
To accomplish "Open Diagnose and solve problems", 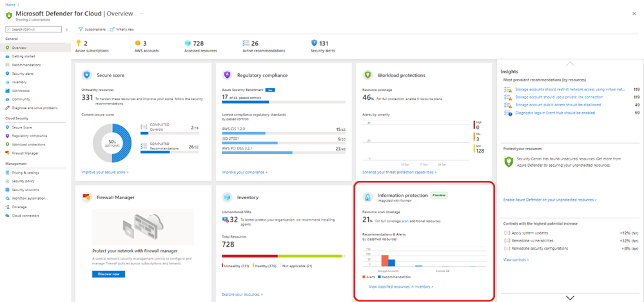I will pos(35,108).
